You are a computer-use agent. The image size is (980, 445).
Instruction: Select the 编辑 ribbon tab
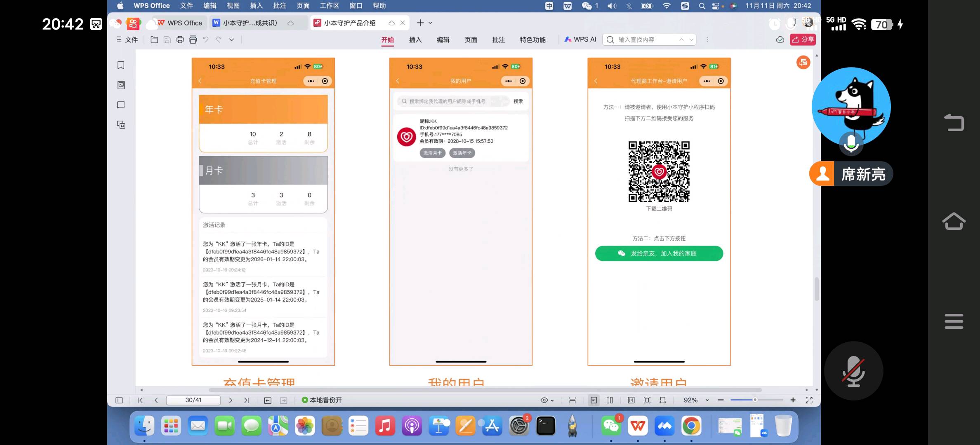443,40
